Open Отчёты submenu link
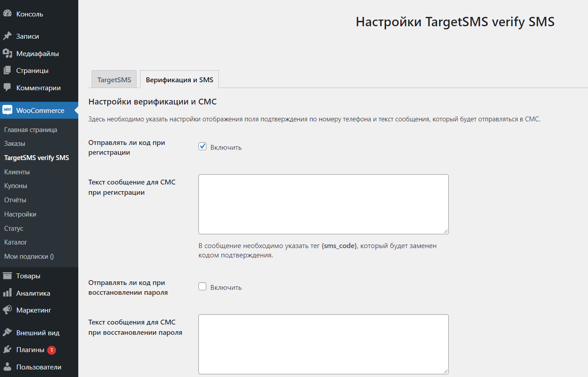Viewport: 588px width, 377px height. (x=15, y=200)
